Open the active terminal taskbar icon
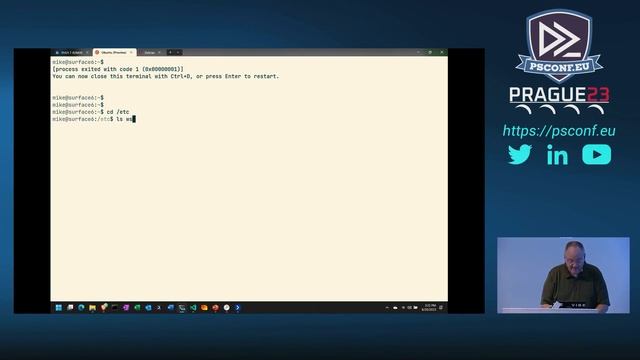This screenshot has height=360, width=640. pos(182,308)
